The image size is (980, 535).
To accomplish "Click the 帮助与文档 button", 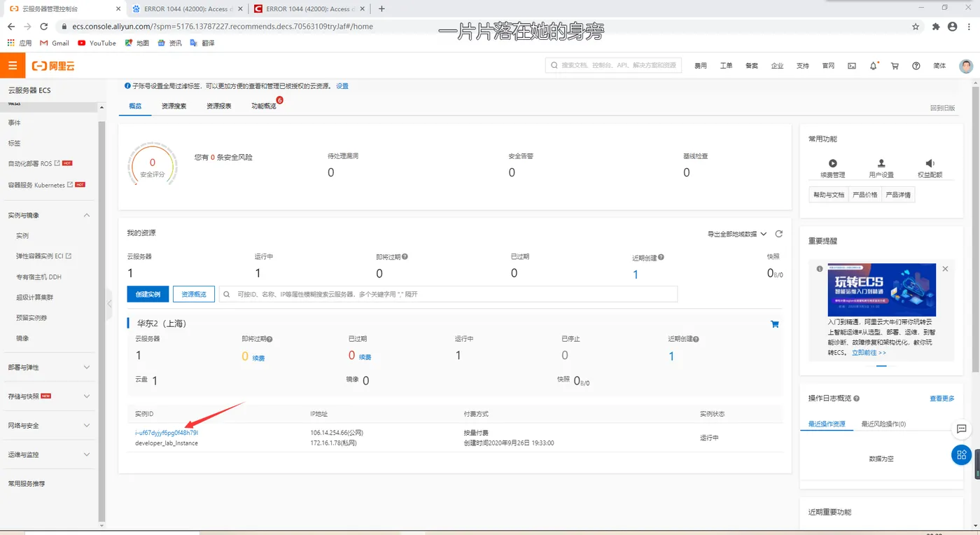I will (x=829, y=195).
